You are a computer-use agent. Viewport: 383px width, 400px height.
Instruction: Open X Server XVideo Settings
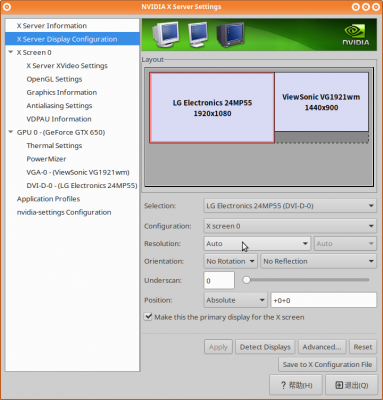click(x=67, y=66)
